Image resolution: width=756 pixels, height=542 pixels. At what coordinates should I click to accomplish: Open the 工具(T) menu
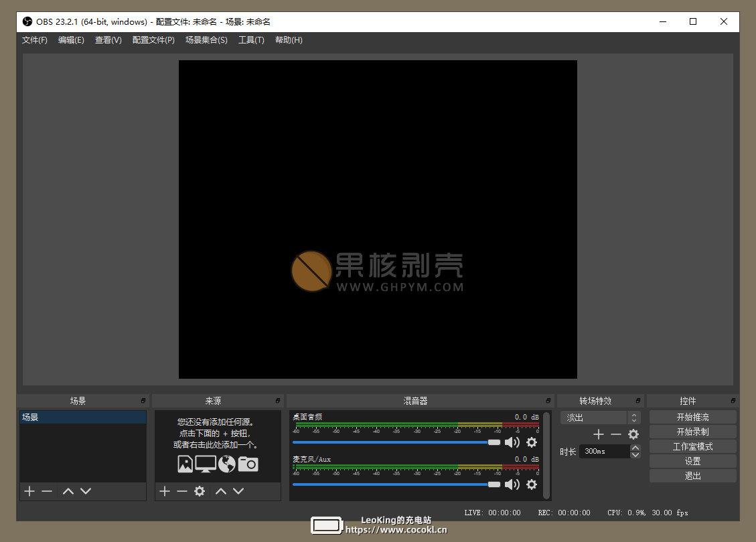pos(251,40)
